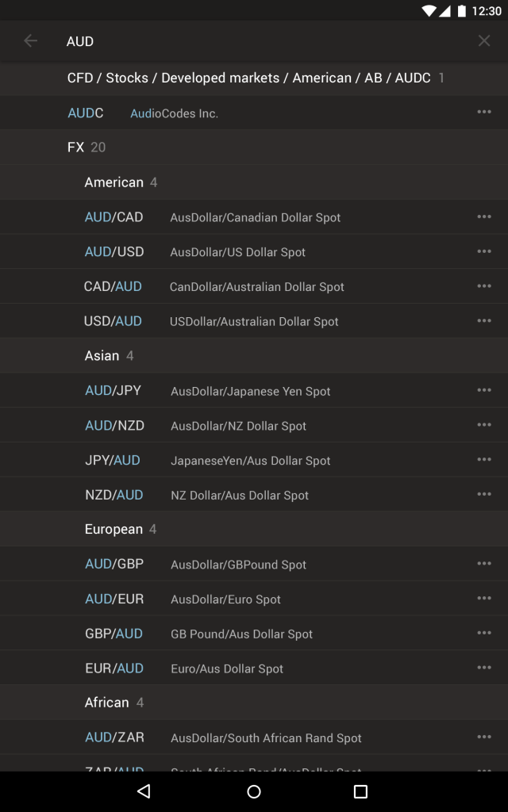The height and width of the screenshot is (812, 508).
Task: Clear the AUD search query with the X
Action: pos(484,40)
